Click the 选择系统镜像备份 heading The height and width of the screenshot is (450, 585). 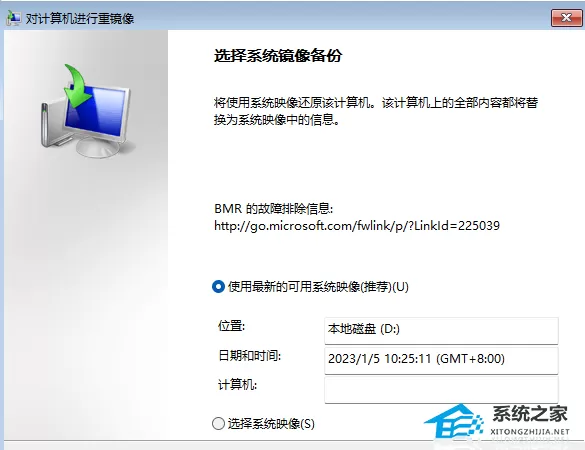(x=278, y=56)
